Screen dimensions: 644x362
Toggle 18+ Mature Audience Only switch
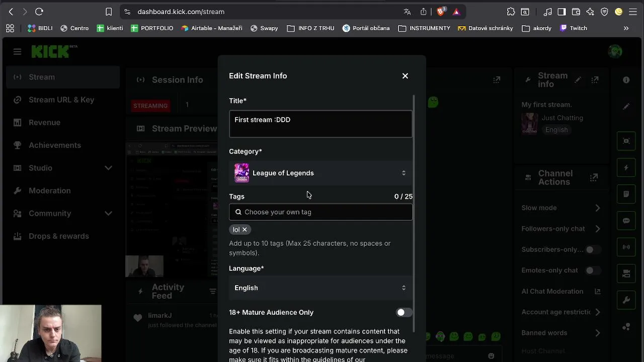[x=404, y=313]
